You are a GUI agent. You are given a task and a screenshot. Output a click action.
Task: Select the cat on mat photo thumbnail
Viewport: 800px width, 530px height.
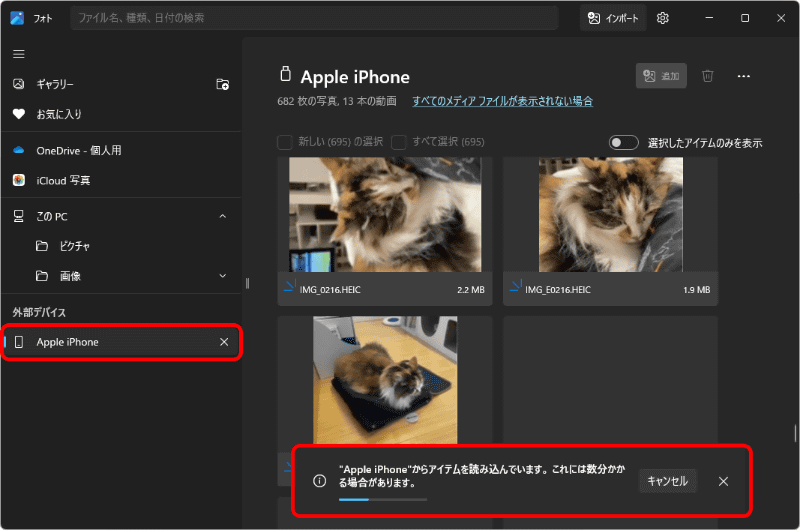click(x=385, y=380)
